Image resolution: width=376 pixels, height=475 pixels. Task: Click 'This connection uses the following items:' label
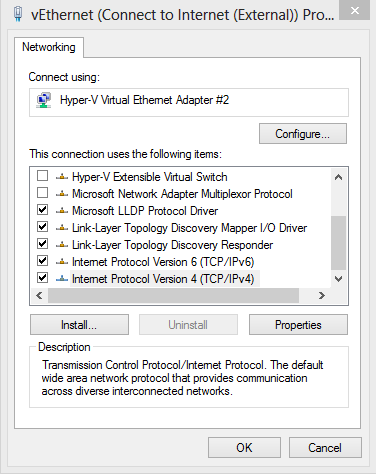(125, 154)
